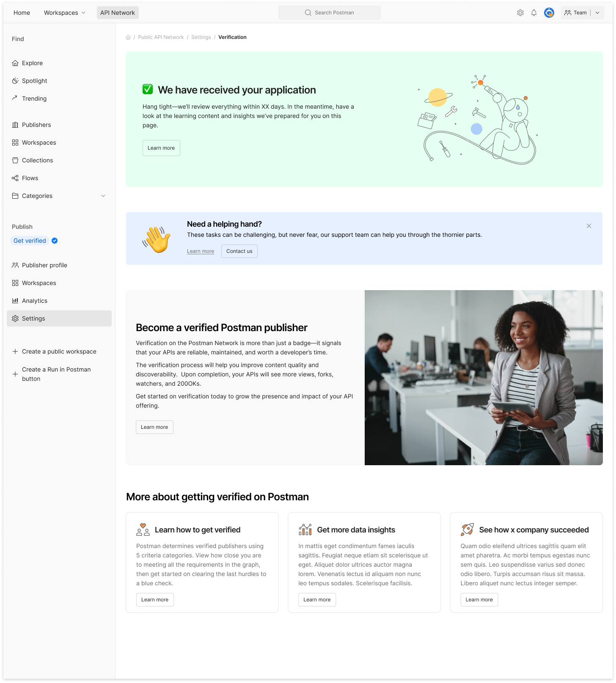Viewport: 616px width, 683px height.
Task: Click the rocket icon on success story card
Action: click(467, 529)
